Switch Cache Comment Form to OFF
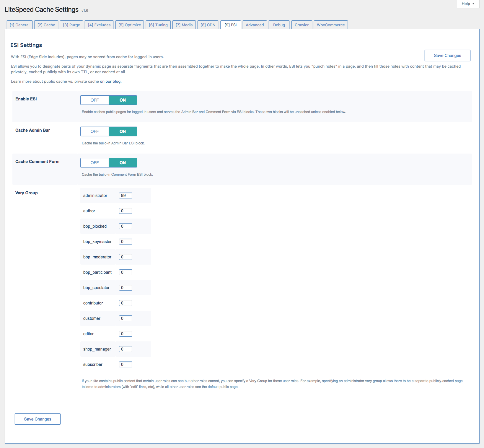The image size is (484, 448). tap(94, 163)
